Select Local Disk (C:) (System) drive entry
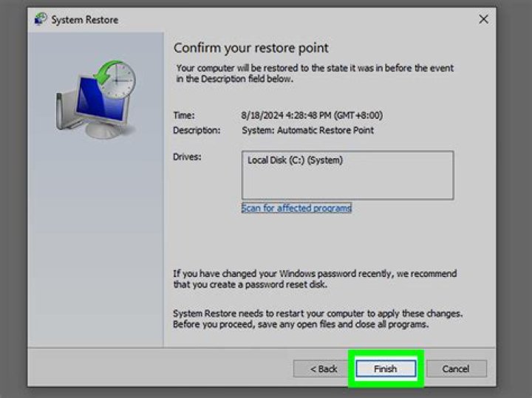 click(x=295, y=160)
